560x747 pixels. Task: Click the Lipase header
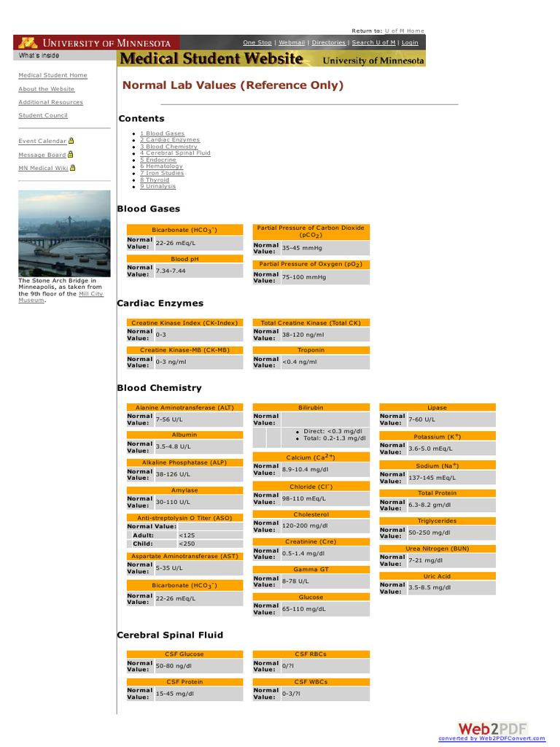click(x=437, y=407)
